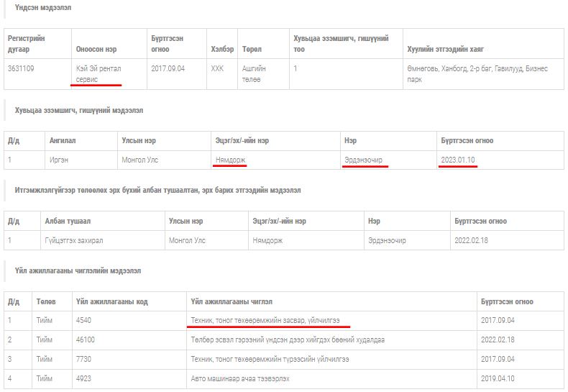
Task: Click the Үйл ажиллагааны чиглэлийн мэдээлэл heading
Action: [78, 270]
